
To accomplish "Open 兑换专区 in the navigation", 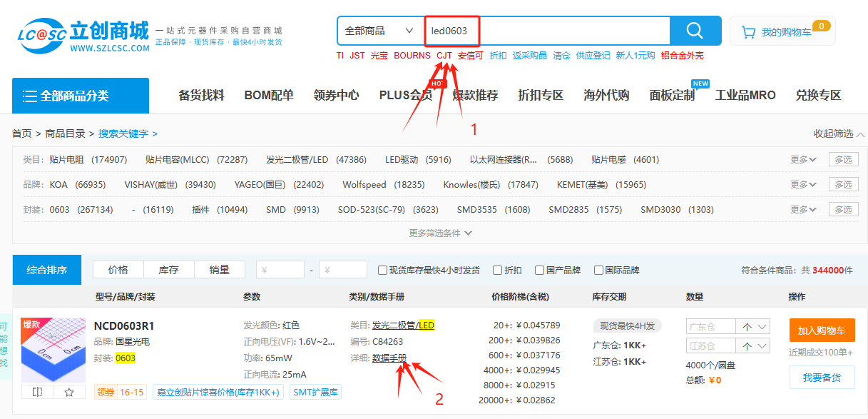I will click(819, 96).
